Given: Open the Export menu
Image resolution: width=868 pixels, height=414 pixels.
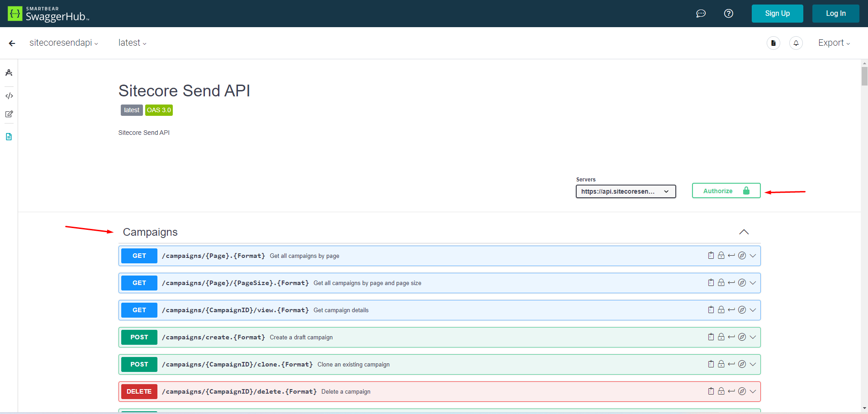Looking at the screenshot, I should coord(834,43).
